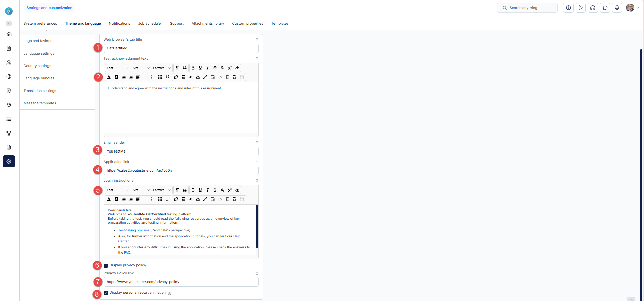
Task: Expand the left sidebar with double-chevron
Action: point(9,24)
